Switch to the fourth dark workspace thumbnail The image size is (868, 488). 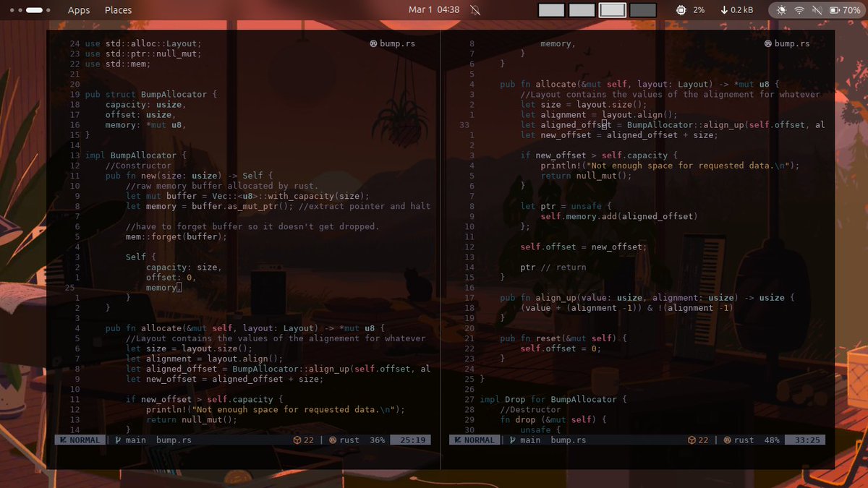click(643, 10)
